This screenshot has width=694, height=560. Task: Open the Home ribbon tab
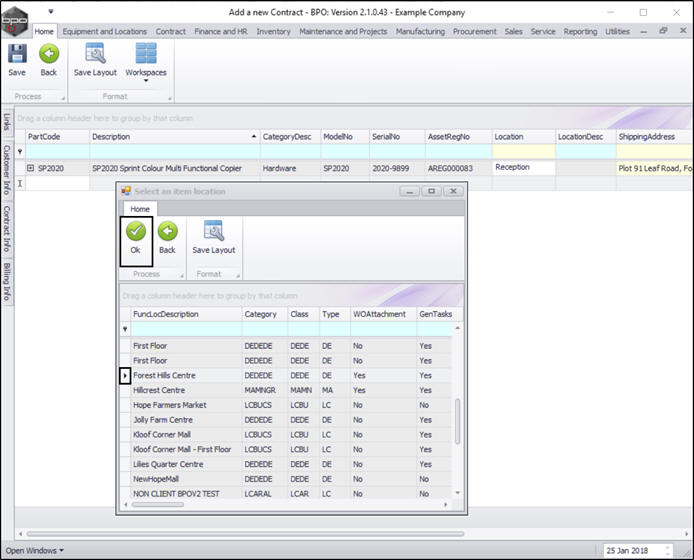[x=44, y=31]
